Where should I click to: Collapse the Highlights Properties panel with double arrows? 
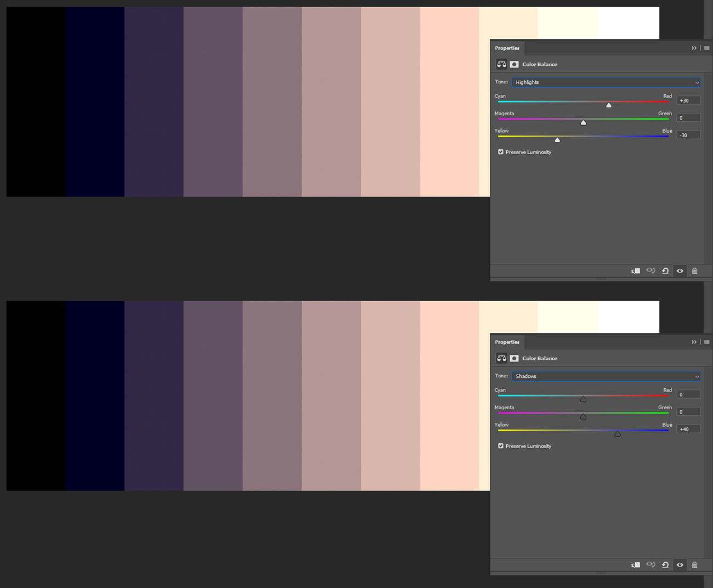[694, 48]
